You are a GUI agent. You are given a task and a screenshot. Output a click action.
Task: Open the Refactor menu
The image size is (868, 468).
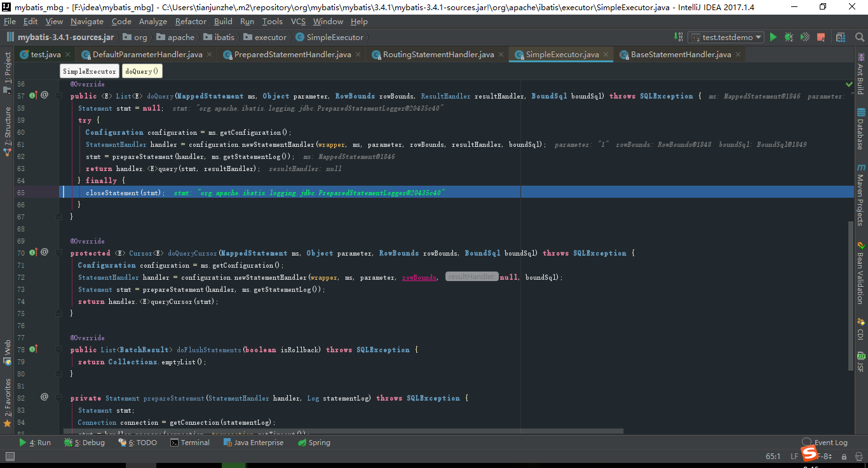pyautogui.click(x=192, y=21)
